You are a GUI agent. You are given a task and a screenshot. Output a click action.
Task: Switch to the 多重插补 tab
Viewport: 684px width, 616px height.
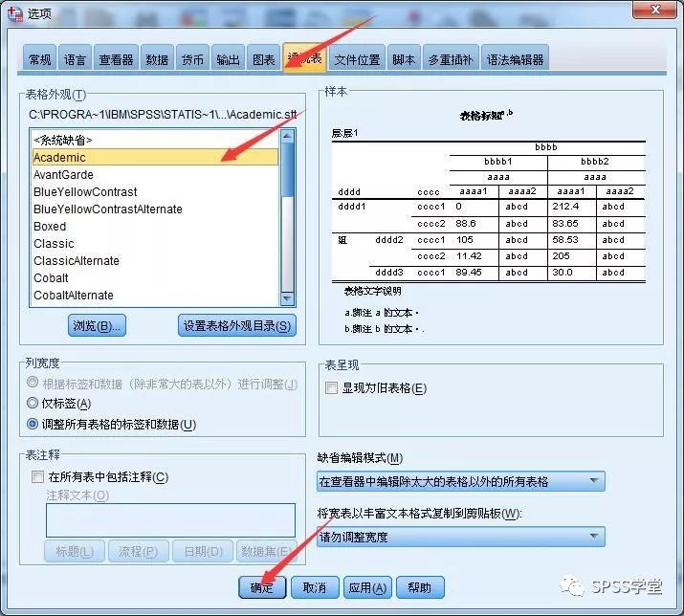click(451, 59)
